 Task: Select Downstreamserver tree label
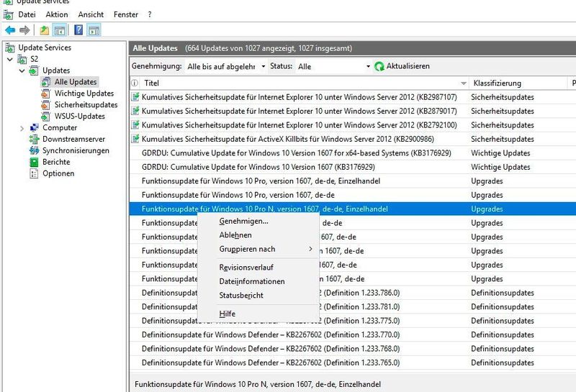pyautogui.click(x=73, y=139)
